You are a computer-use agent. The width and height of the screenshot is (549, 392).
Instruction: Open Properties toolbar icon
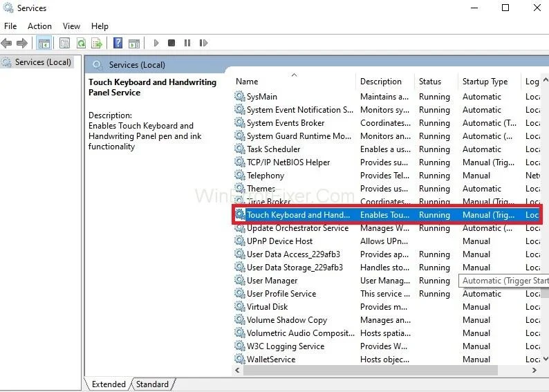(x=64, y=43)
